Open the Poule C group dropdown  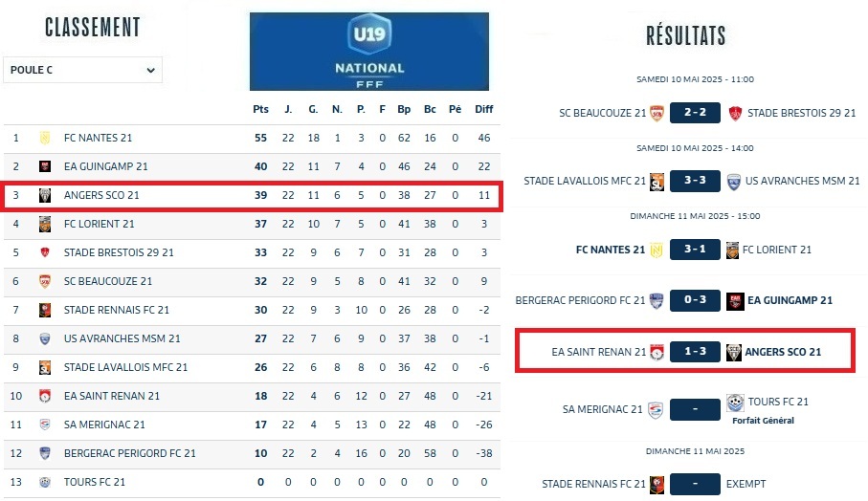[x=83, y=70]
